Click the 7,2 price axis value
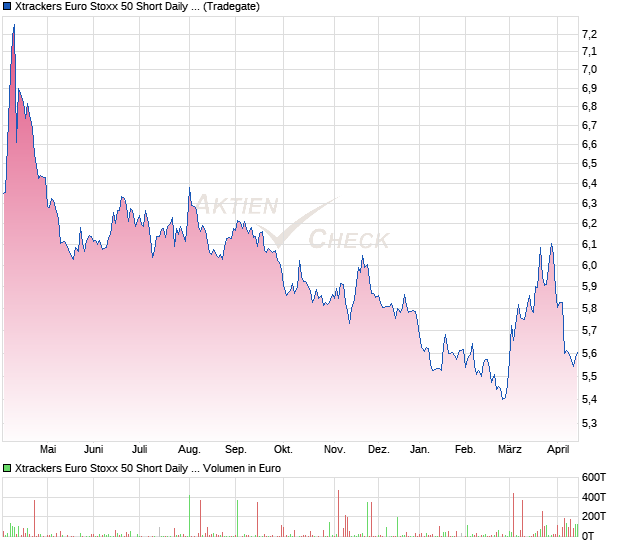The width and height of the screenshot is (620, 546). tap(590, 34)
